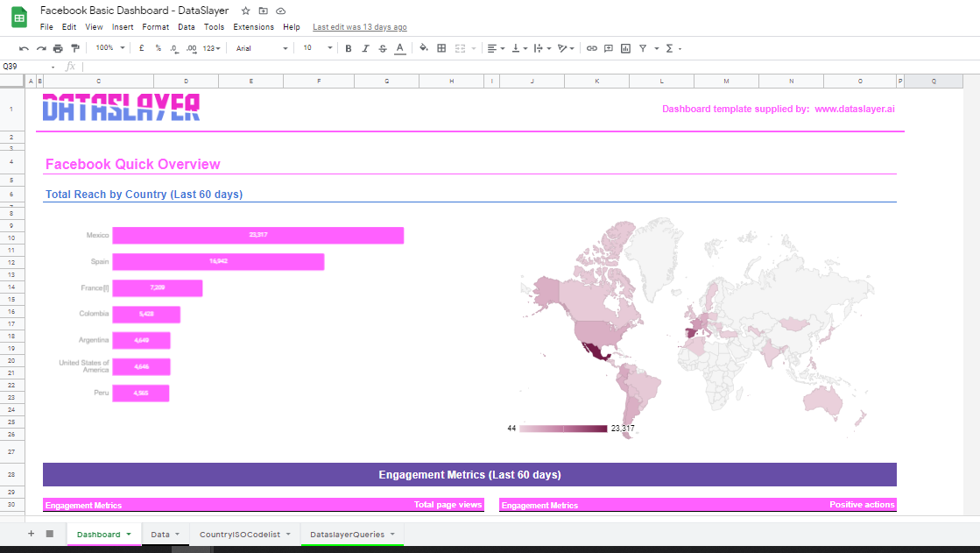Click the Undo icon in toolbar
Screen dimensions: 980x553
(24, 48)
